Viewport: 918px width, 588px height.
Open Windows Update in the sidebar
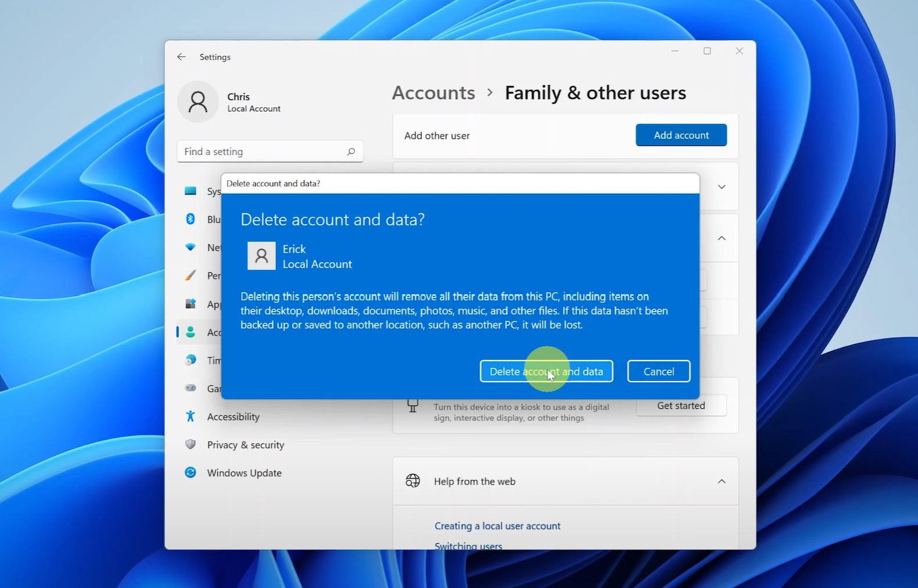[244, 473]
